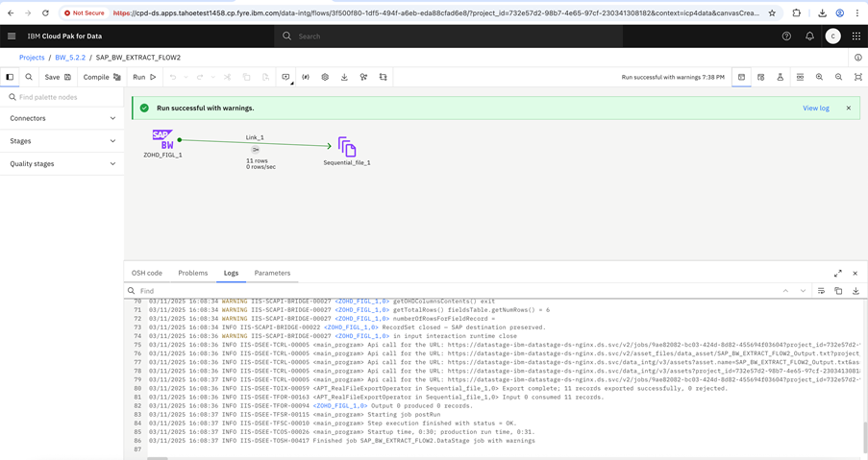868x460 pixels.
Task: Click the arrange canvas layout icon
Action: (384, 77)
